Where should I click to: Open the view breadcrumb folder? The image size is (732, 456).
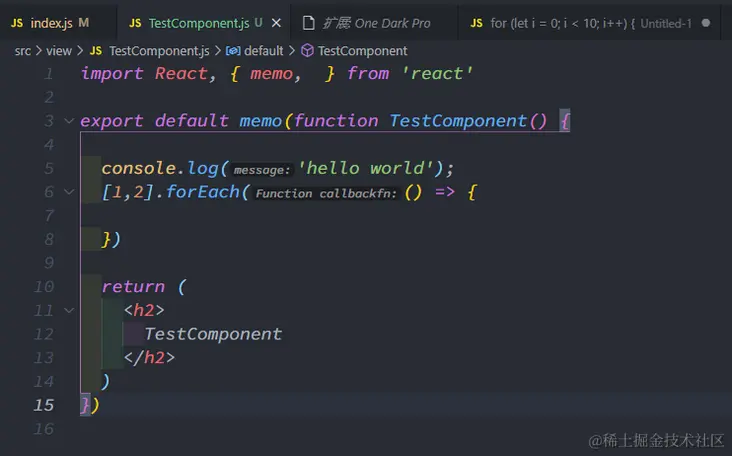point(59,50)
